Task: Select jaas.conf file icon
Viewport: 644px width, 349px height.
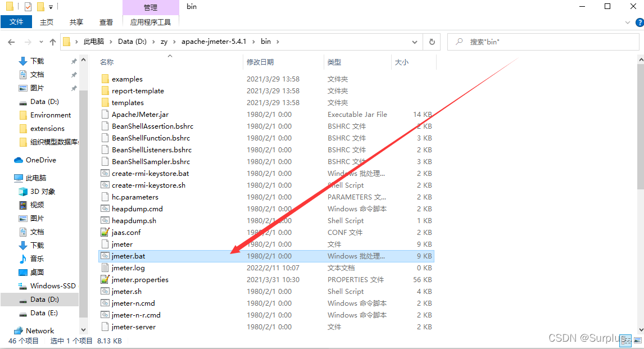Action: [105, 233]
